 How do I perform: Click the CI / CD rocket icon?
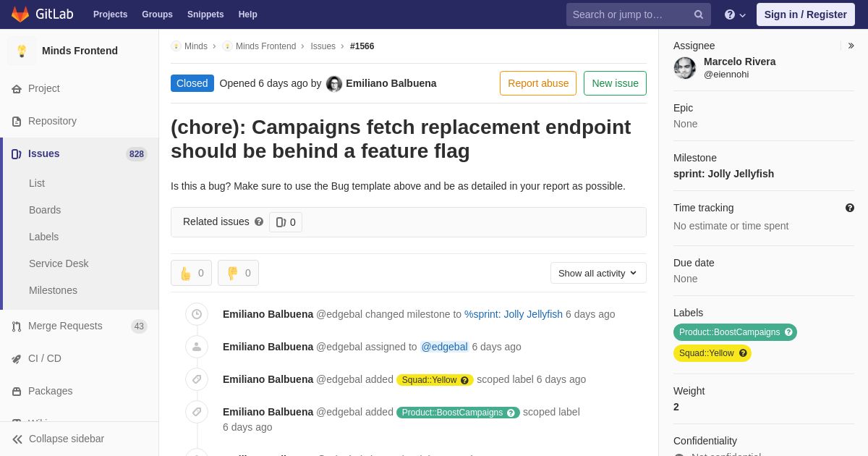click(17, 359)
